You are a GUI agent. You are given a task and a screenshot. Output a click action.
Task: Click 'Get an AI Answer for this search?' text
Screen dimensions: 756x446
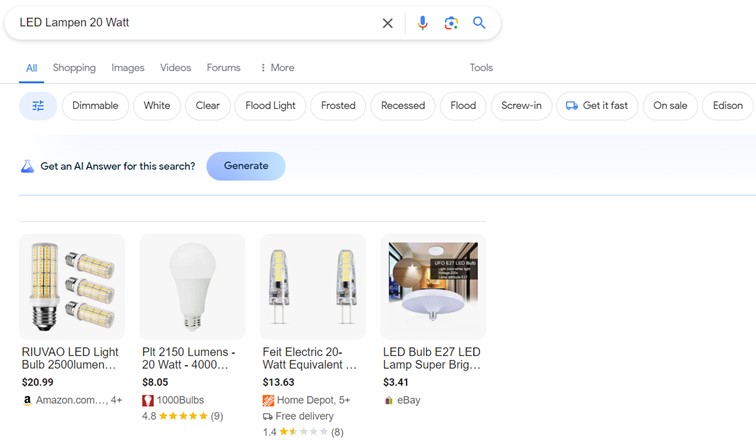(118, 166)
